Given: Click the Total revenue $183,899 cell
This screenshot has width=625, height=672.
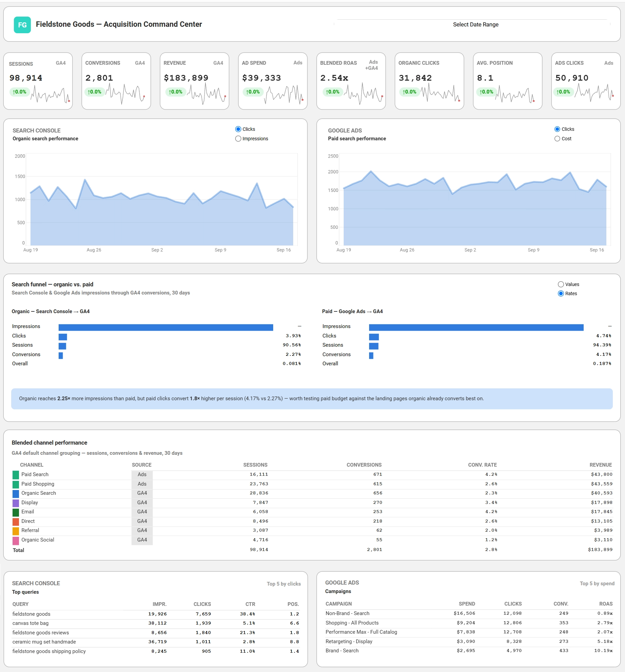Looking at the screenshot, I should [600, 550].
